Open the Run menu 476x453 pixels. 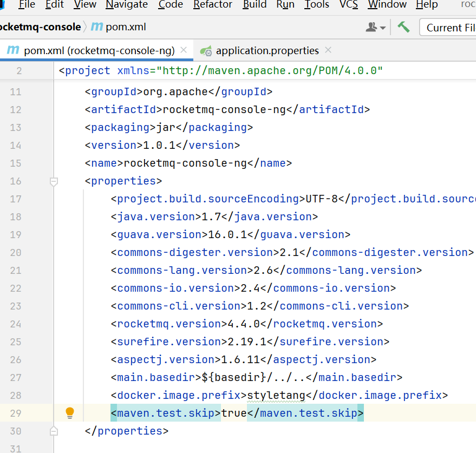coord(285,4)
